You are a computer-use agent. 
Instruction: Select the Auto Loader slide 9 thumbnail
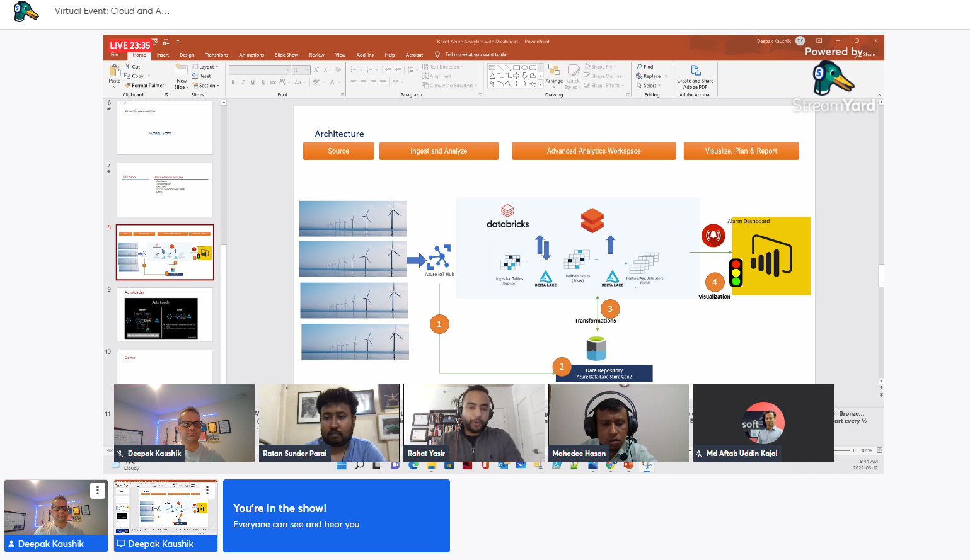165,314
